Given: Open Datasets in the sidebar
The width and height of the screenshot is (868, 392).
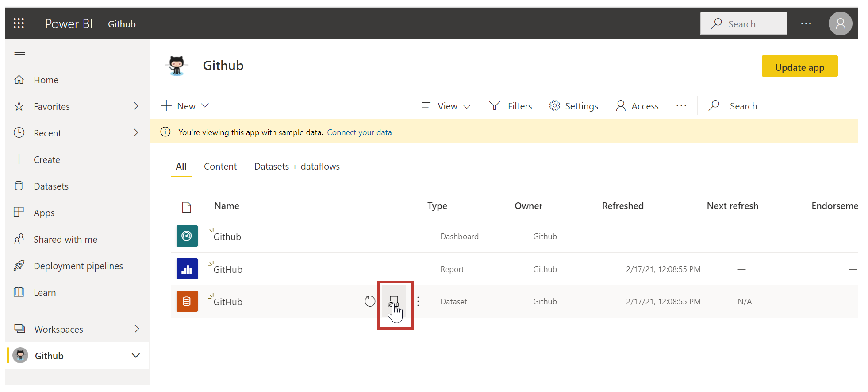Looking at the screenshot, I should point(51,186).
